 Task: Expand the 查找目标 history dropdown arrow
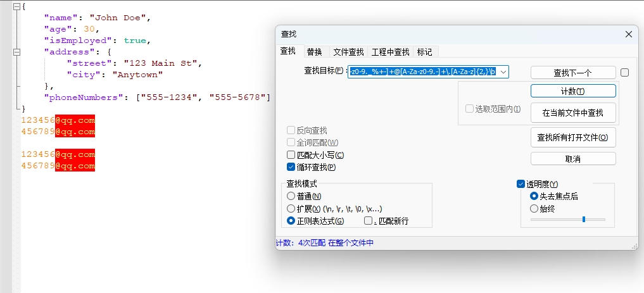click(503, 72)
